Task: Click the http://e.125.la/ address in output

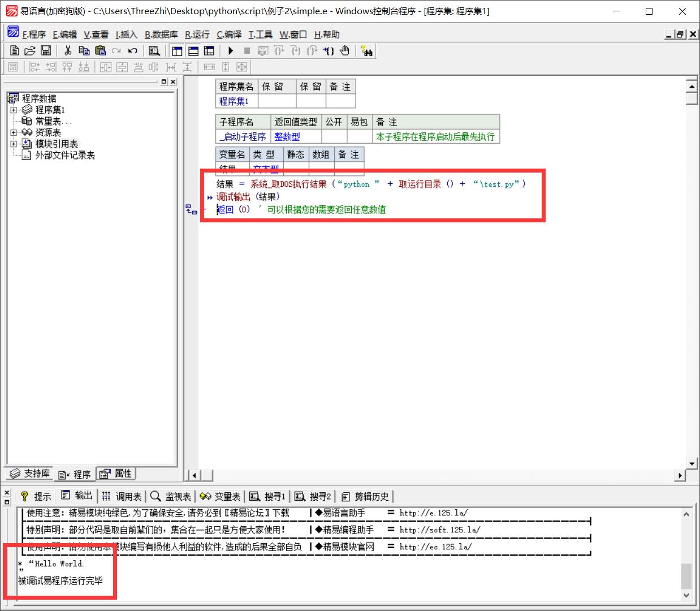Action: 433,513
